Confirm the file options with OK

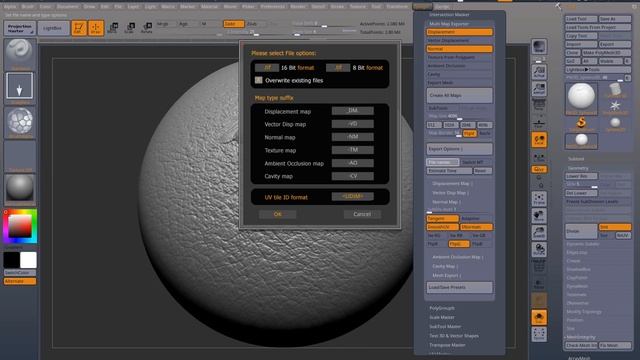click(x=278, y=214)
